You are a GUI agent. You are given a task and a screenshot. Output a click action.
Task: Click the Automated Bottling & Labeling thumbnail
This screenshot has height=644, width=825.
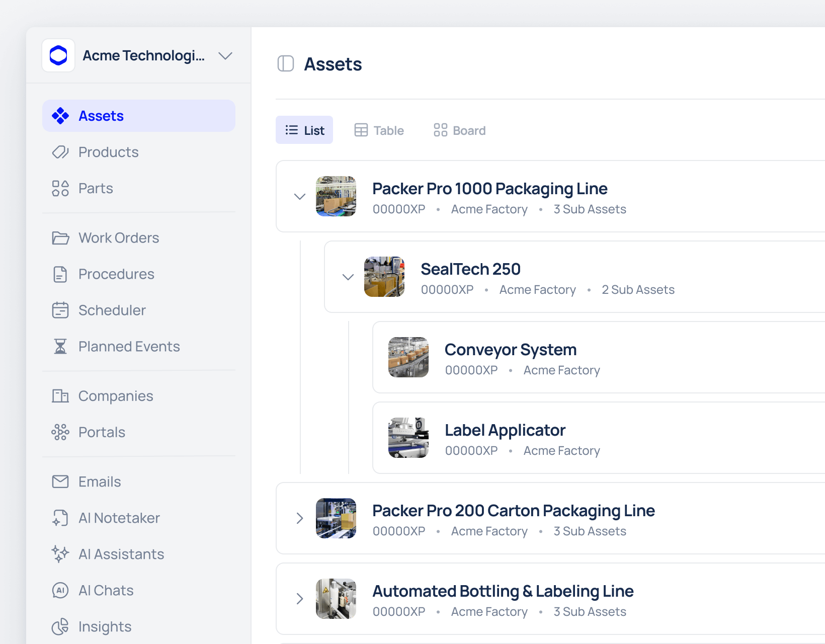[x=336, y=599]
